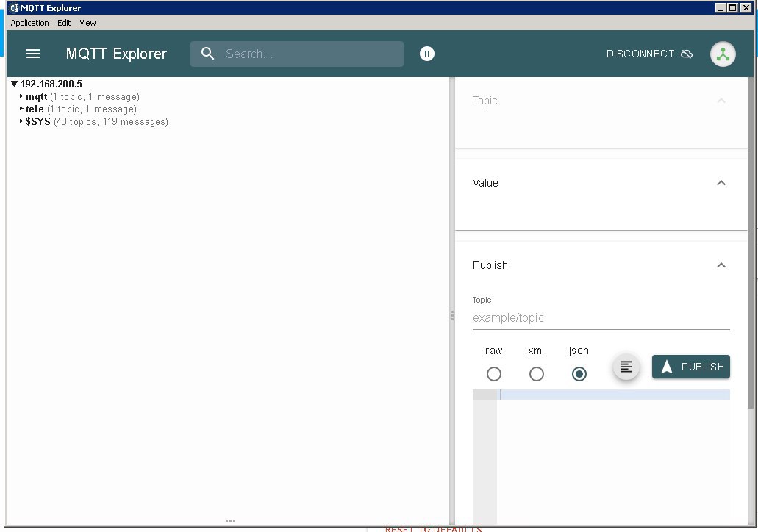Click the format JSON align icon
Viewport: 758px width, 532px height.
[x=626, y=367]
